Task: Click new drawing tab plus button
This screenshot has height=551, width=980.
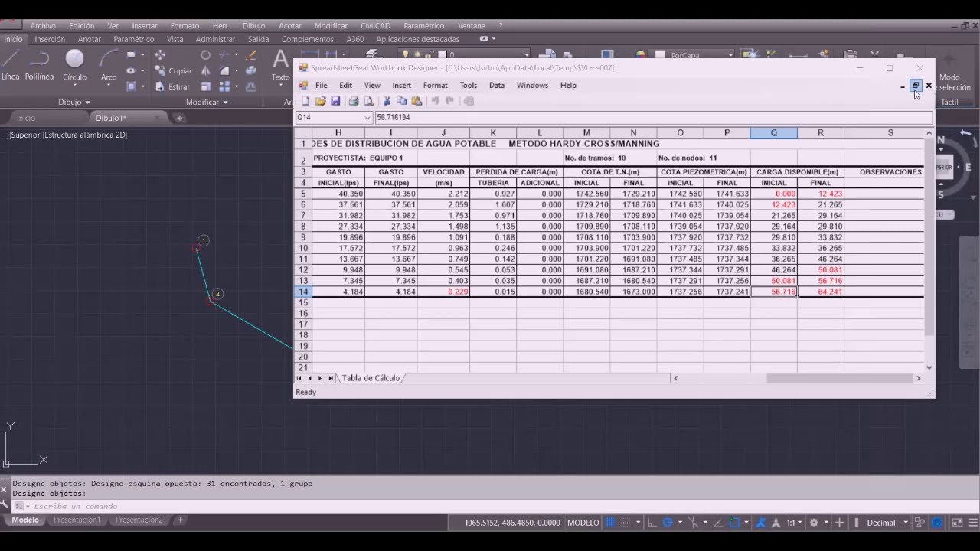Action: coord(179,118)
